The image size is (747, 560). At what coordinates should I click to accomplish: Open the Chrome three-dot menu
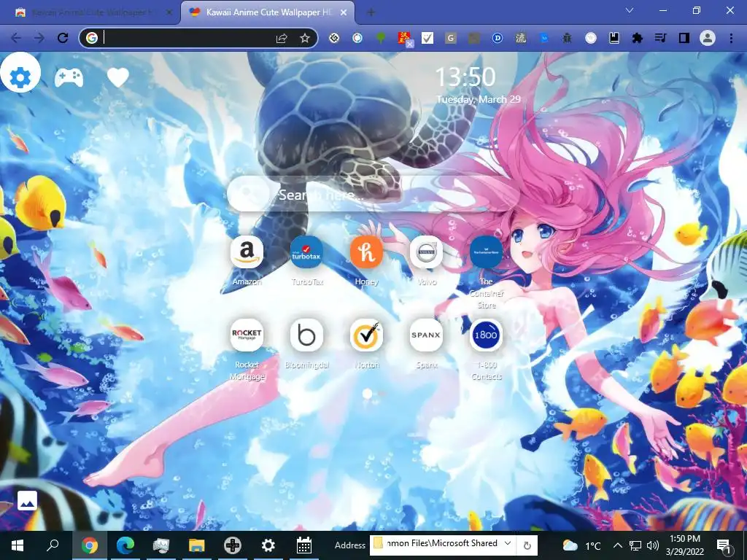[731, 38]
